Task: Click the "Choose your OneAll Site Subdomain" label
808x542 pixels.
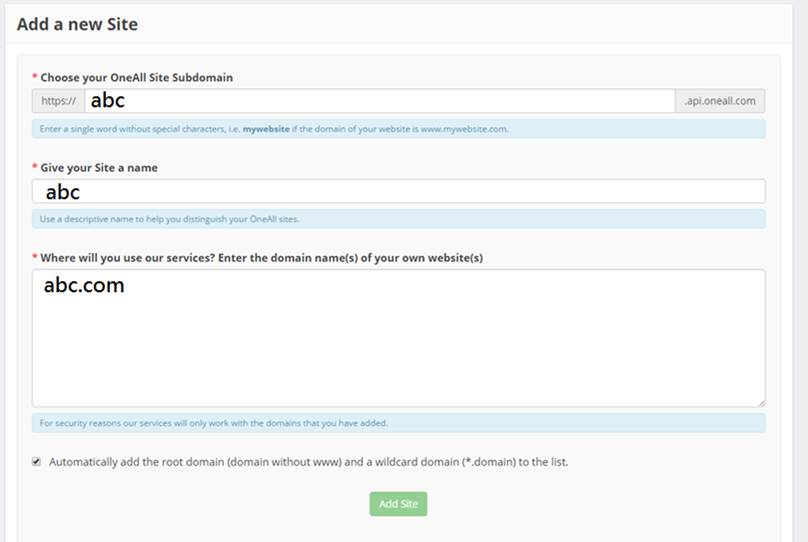Action: pyautogui.click(x=137, y=77)
